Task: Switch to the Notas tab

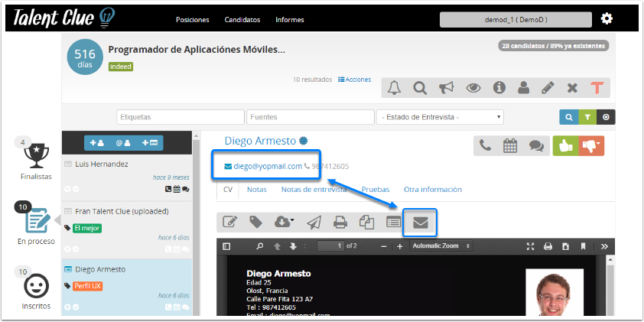Action: (x=257, y=190)
